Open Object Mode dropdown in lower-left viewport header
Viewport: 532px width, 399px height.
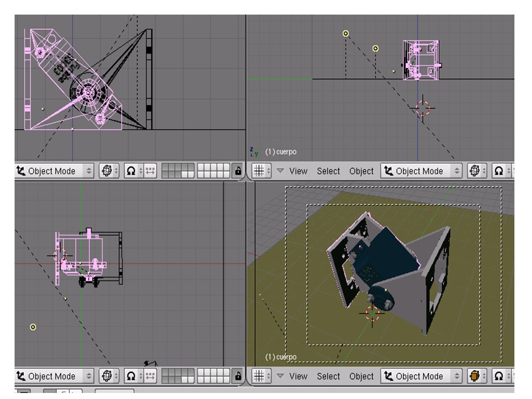tap(54, 376)
